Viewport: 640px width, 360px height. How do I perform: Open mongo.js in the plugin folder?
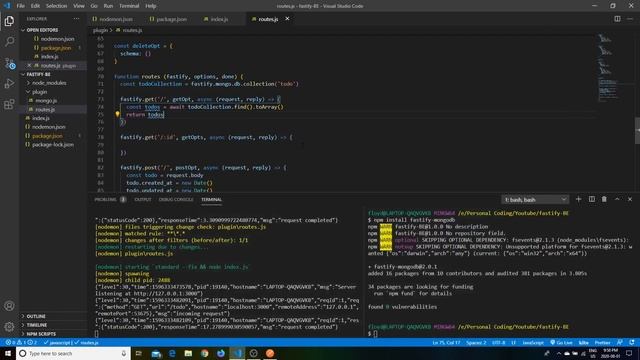pos(46,100)
